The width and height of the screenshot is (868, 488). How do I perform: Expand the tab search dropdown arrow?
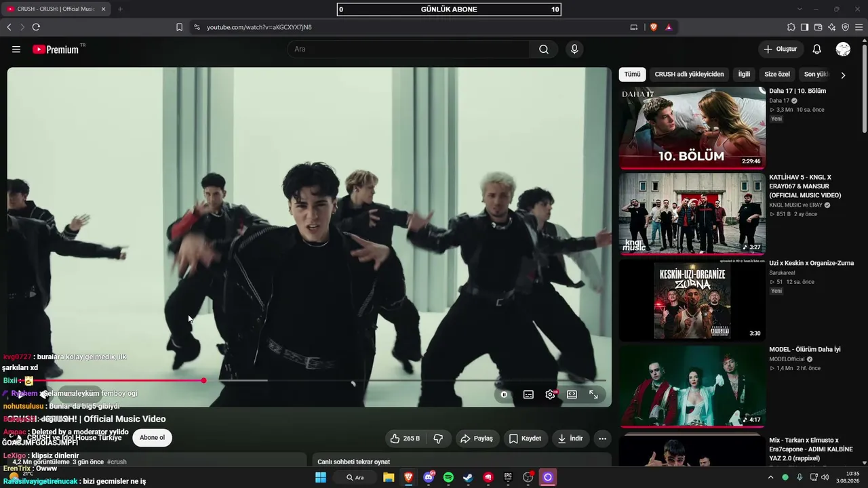coord(800,9)
